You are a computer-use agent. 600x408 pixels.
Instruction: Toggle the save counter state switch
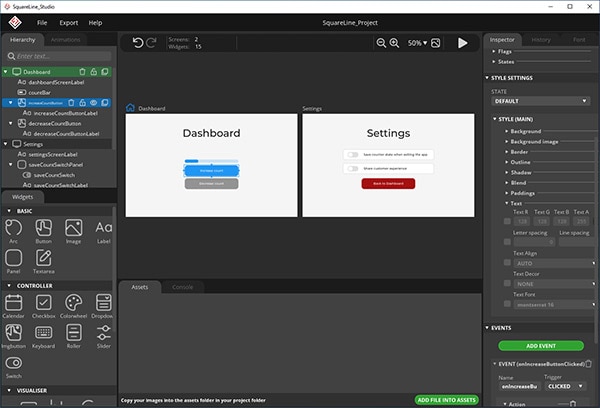353,155
